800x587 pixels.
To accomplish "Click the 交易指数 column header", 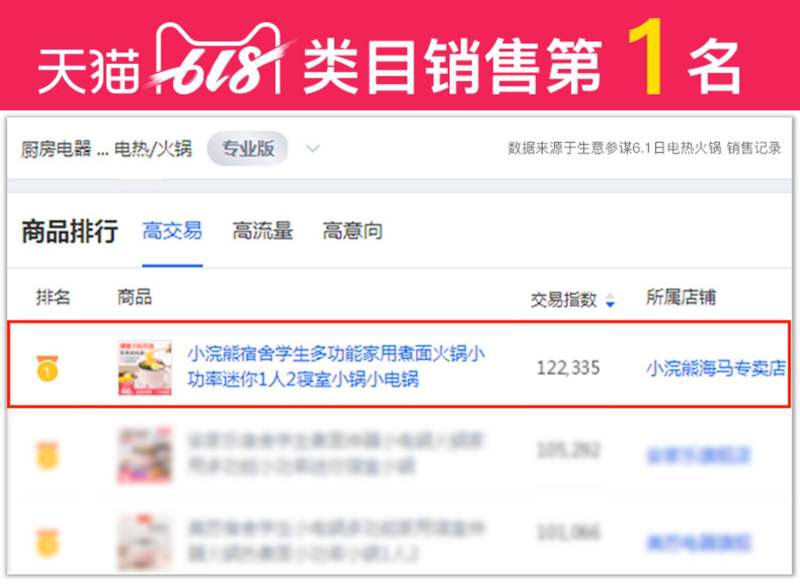I will coord(564,300).
